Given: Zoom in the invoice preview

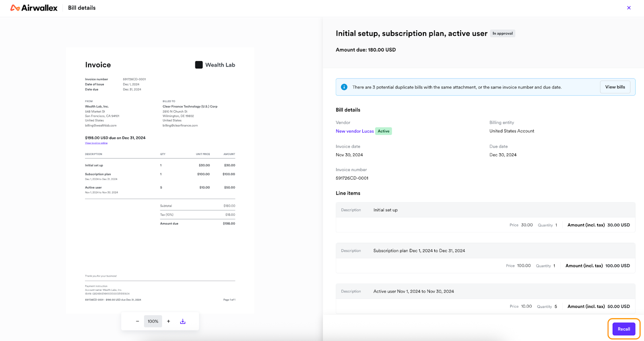Looking at the screenshot, I should tap(169, 321).
